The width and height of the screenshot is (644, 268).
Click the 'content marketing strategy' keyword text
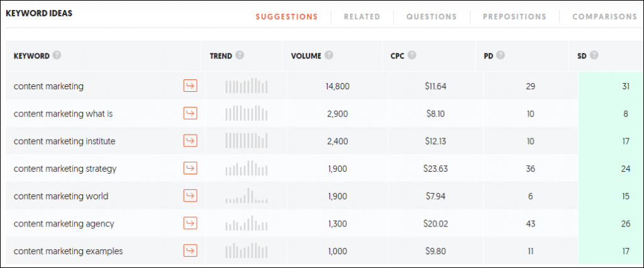tap(65, 169)
